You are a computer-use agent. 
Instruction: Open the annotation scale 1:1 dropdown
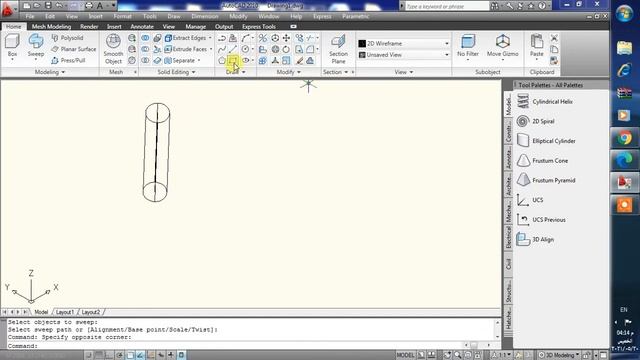click(x=500, y=355)
